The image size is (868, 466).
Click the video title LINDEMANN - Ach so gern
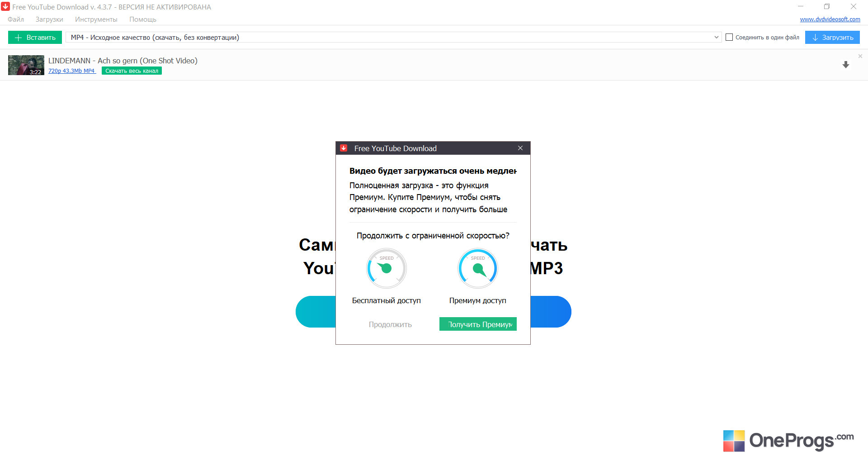[123, 61]
